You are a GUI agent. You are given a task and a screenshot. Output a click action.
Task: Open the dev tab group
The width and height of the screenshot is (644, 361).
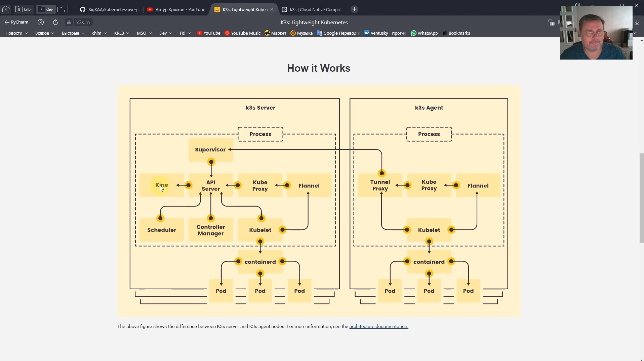[46, 9]
